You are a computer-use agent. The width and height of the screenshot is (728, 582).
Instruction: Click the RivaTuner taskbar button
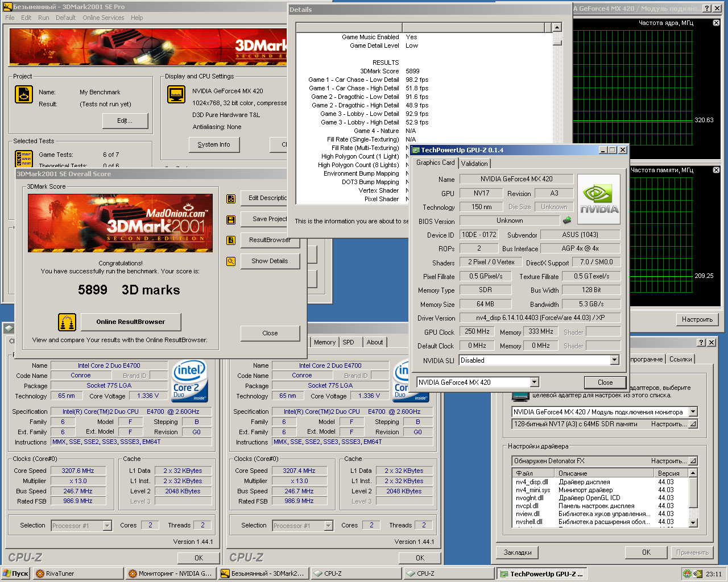click(x=78, y=573)
